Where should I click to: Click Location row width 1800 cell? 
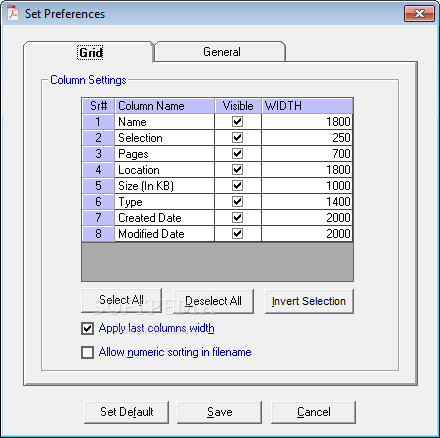[x=307, y=170]
